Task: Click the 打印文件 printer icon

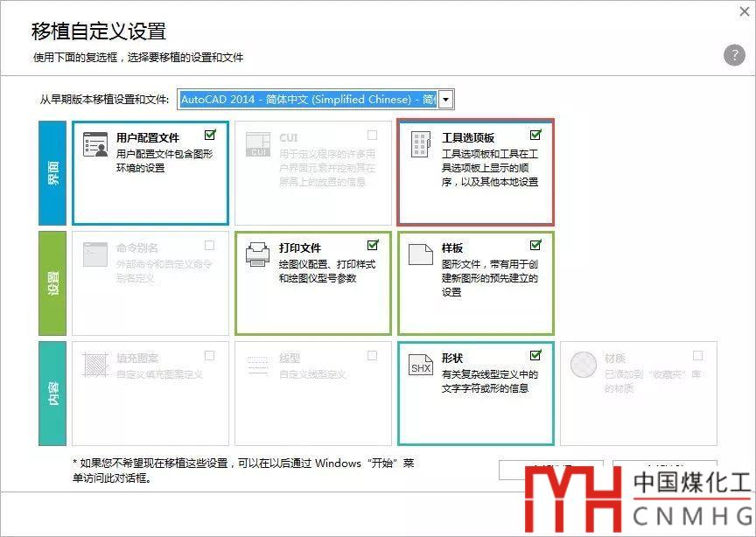Action: point(258,255)
